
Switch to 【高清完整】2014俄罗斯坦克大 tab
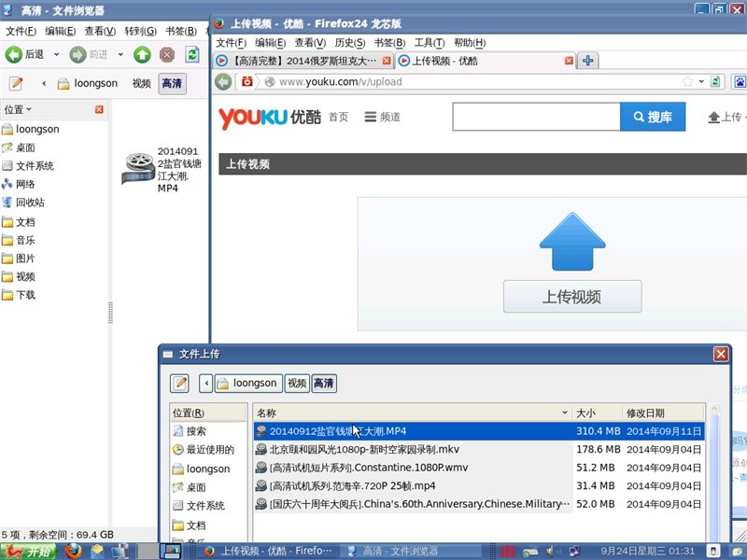303,61
